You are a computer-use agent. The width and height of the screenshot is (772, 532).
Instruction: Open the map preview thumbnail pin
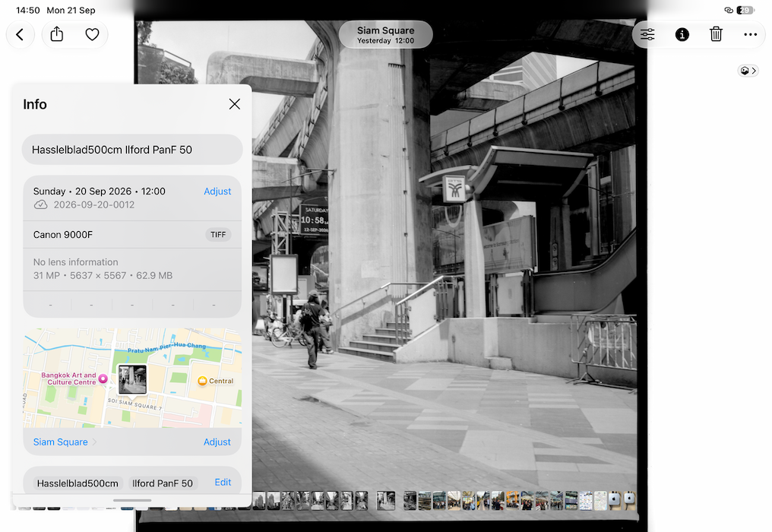pos(132,379)
